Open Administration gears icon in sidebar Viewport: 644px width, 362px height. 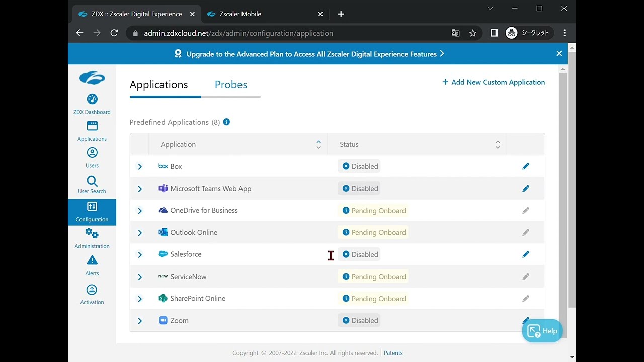[x=92, y=233]
